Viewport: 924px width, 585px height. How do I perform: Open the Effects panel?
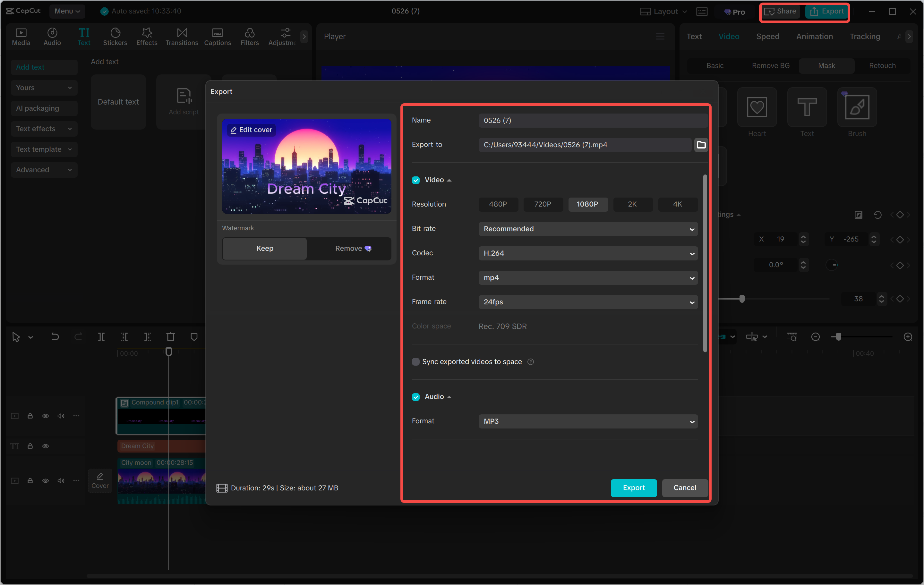[x=147, y=37]
